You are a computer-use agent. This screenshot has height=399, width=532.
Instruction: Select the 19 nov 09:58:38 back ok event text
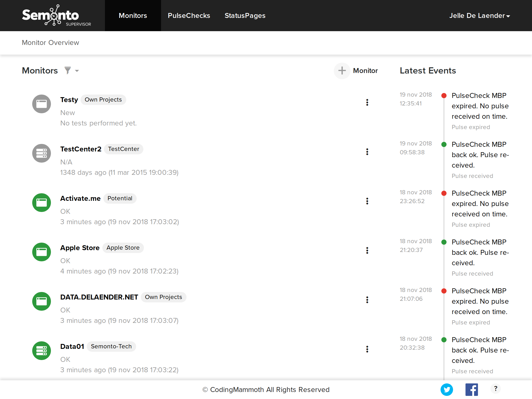tap(480, 155)
